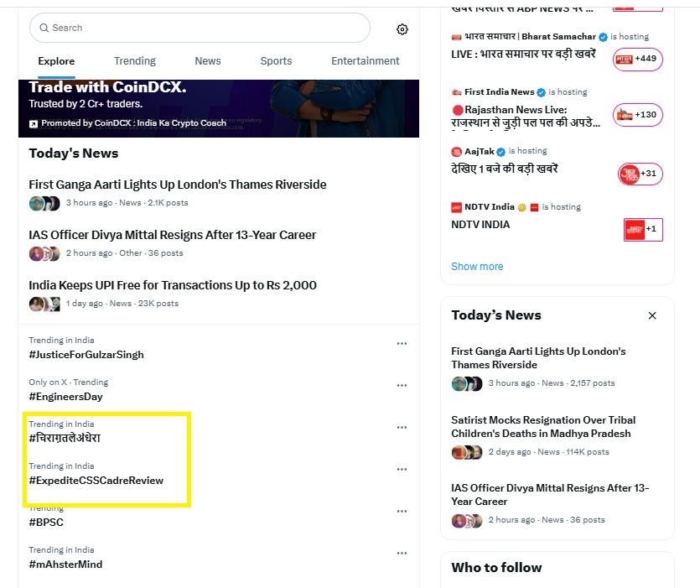Screen dimensions: 700x588
Task: Click Bharat Samachar host avatar icon
Action: click(x=456, y=37)
